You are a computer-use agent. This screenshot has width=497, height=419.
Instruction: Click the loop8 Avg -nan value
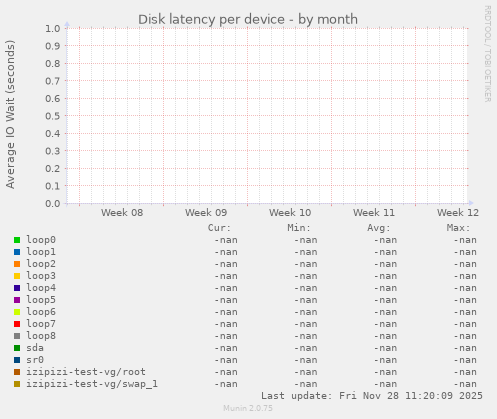(x=386, y=336)
